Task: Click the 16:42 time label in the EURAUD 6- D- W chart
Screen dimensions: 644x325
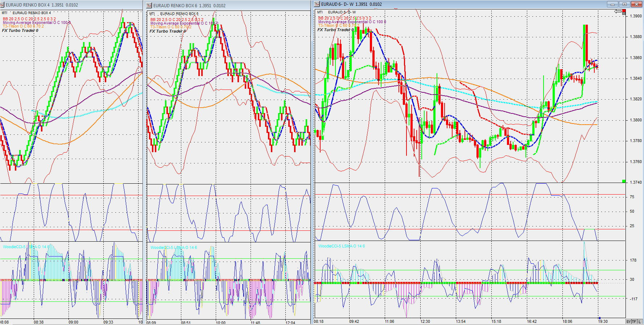Action: click(532, 321)
